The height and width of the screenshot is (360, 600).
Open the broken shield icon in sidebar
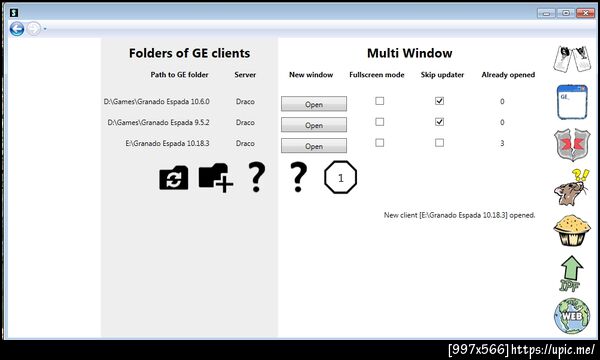pos(572,145)
